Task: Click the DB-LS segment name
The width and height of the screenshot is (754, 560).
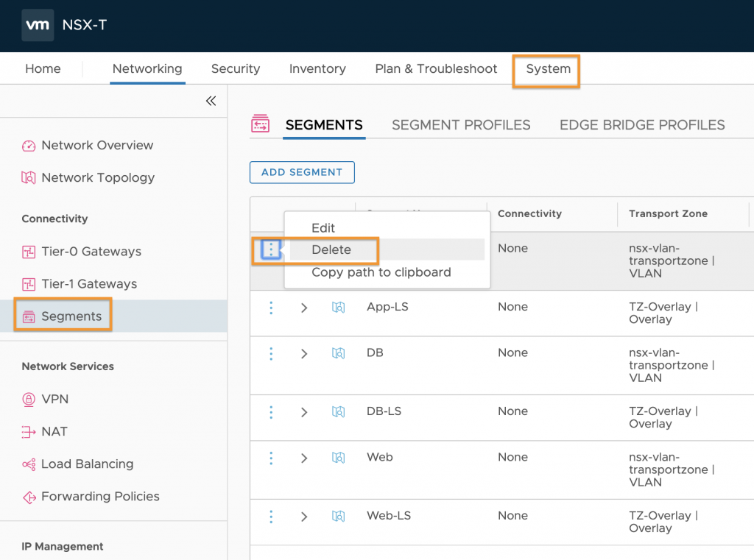Action: click(x=384, y=411)
